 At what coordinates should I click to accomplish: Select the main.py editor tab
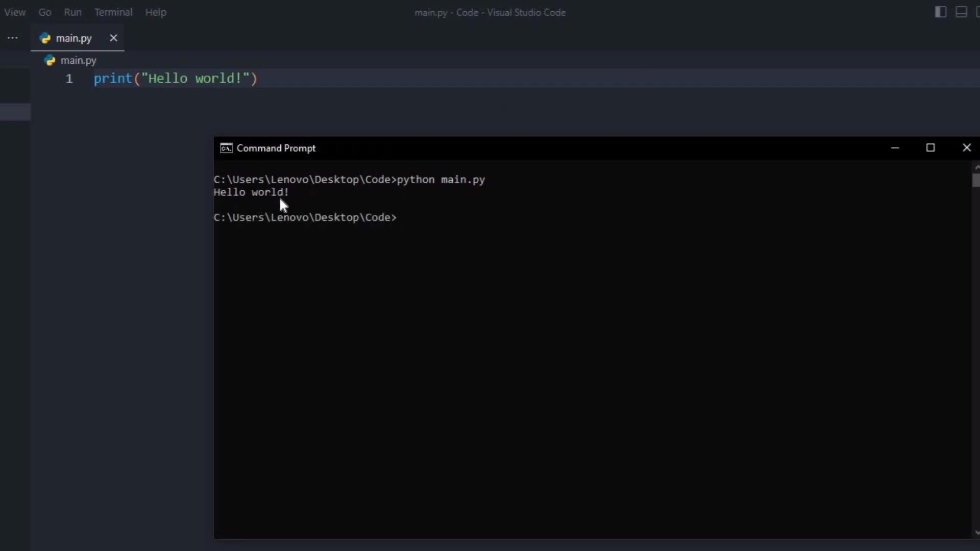point(78,38)
